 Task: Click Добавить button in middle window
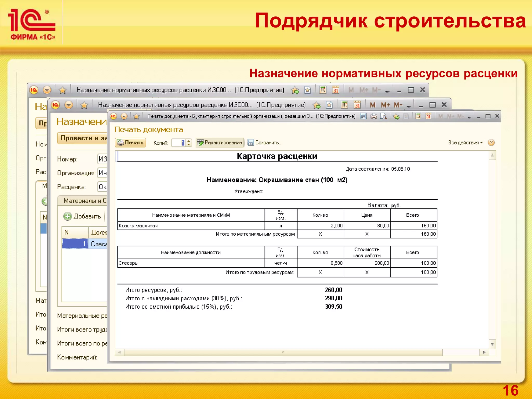tap(82, 216)
